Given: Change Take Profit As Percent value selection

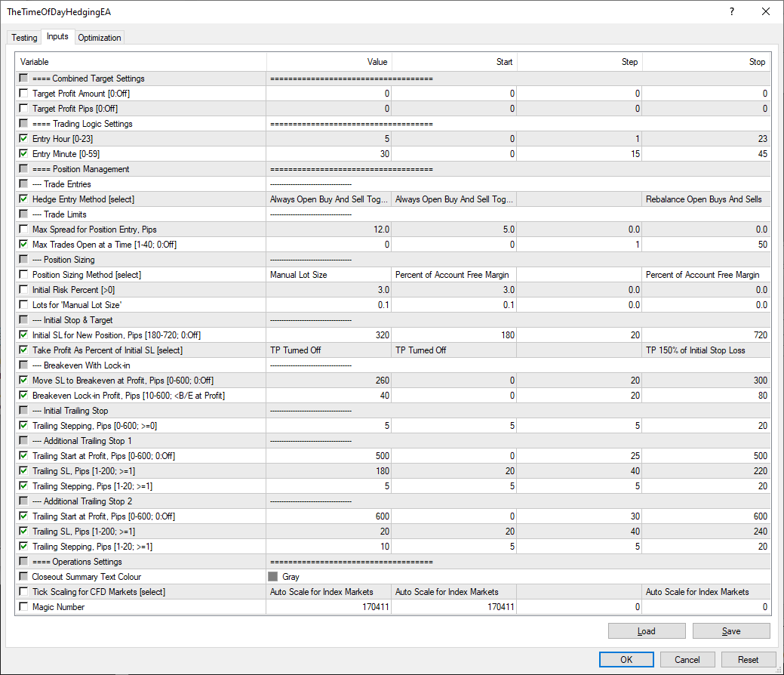Looking at the screenshot, I should coord(329,350).
